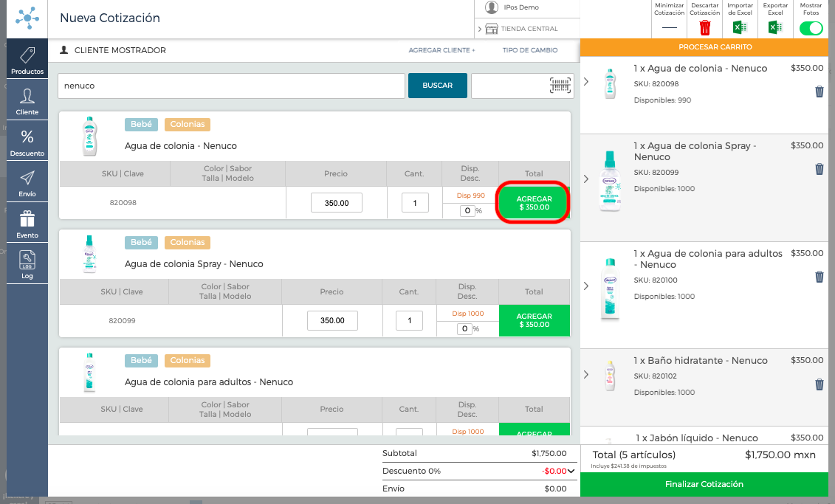835x504 pixels.
Task: Click Finalizar Cotización button
Action: [x=704, y=484]
